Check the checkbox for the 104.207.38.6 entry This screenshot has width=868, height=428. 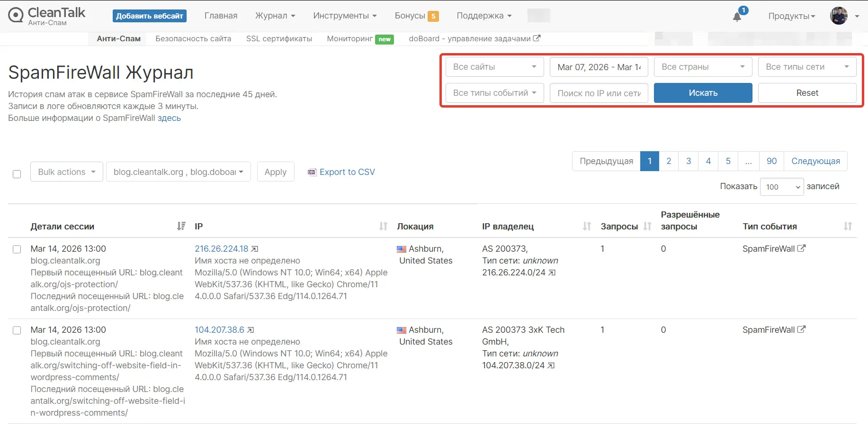pyautogui.click(x=17, y=330)
